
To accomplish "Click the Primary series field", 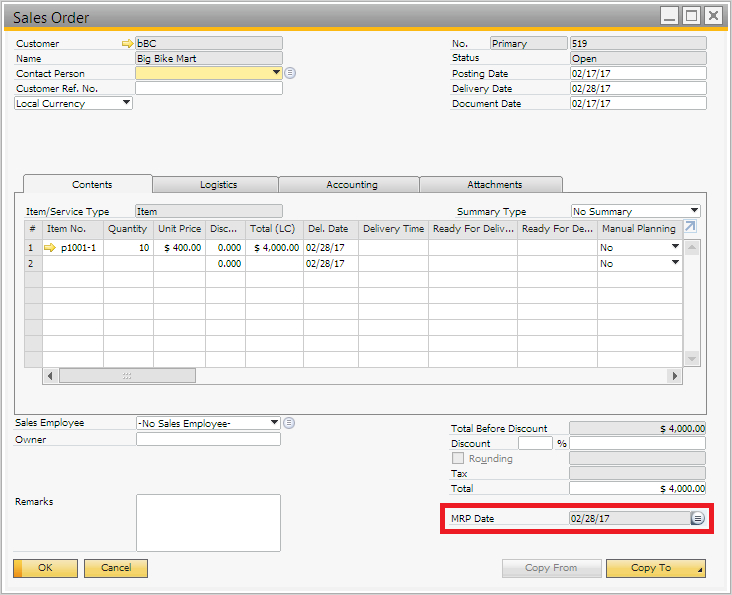I will (x=528, y=43).
